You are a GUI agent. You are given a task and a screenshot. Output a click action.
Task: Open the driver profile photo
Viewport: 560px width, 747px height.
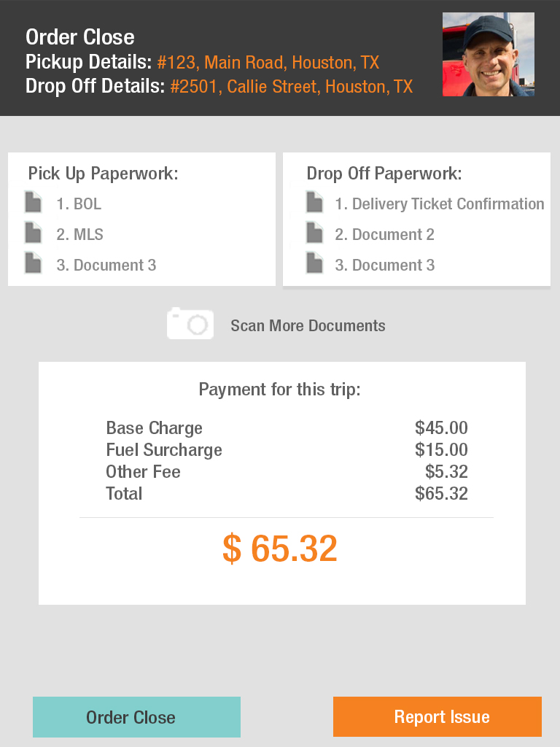coord(488,54)
